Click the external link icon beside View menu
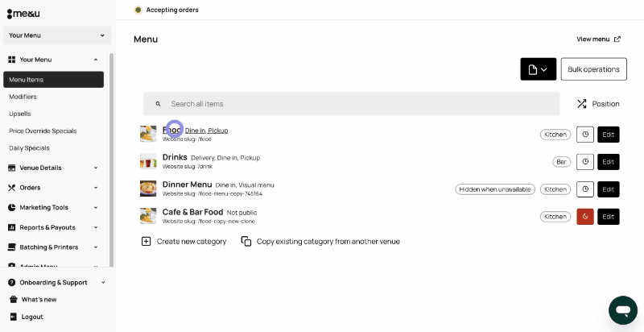644x332 pixels. click(x=617, y=39)
